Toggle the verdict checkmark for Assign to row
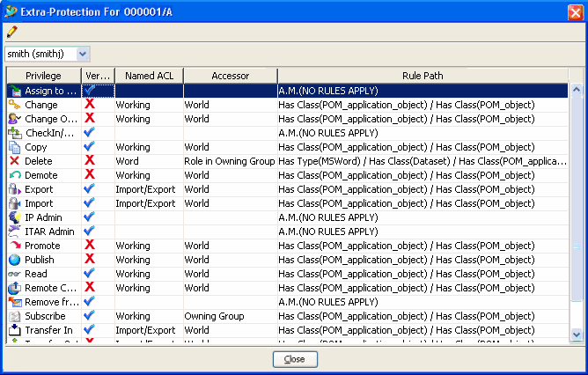The height and width of the screenshot is (375, 588). pos(89,90)
